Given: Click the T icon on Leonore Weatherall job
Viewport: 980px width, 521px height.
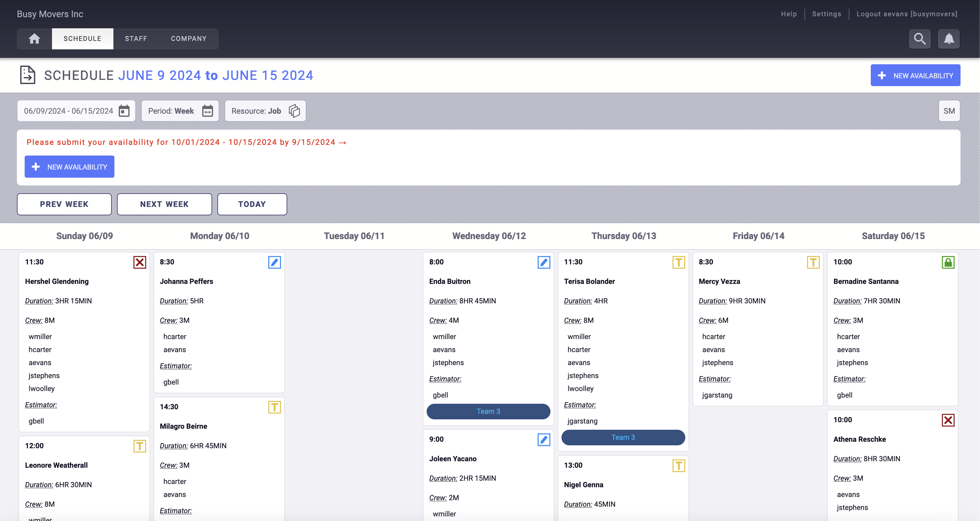Looking at the screenshot, I should click(140, 446).
